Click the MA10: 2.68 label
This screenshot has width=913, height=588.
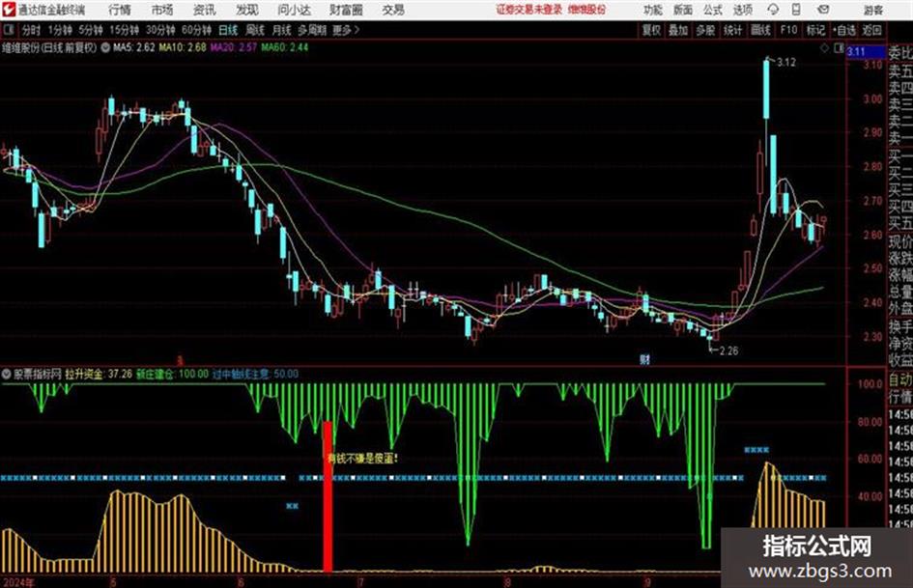pos(183,47)
